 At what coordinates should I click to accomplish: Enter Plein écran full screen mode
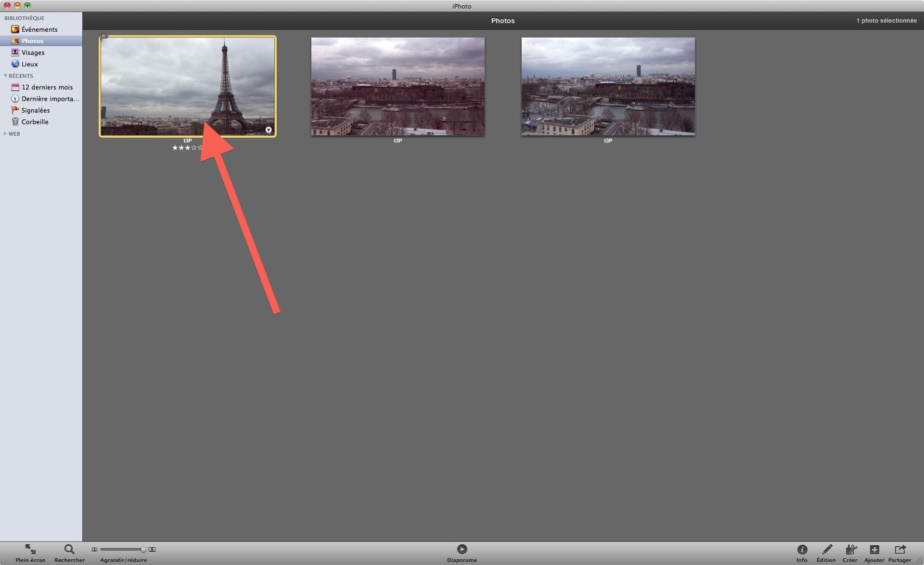(30, 553)
